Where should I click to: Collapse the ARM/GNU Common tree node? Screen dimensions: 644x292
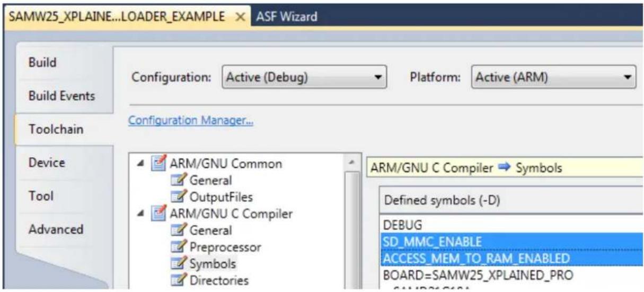click(143, 164)
